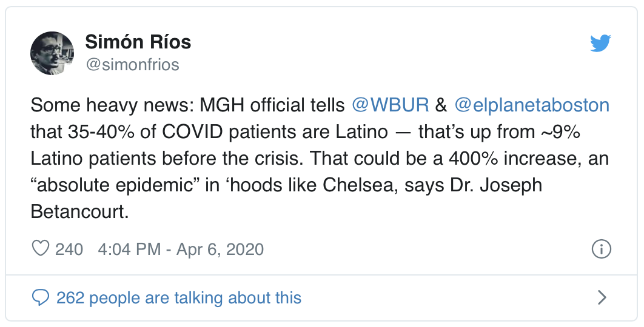
Task: Open the 4:04 PM timestamp link
Action: click(x=129, y=249)
